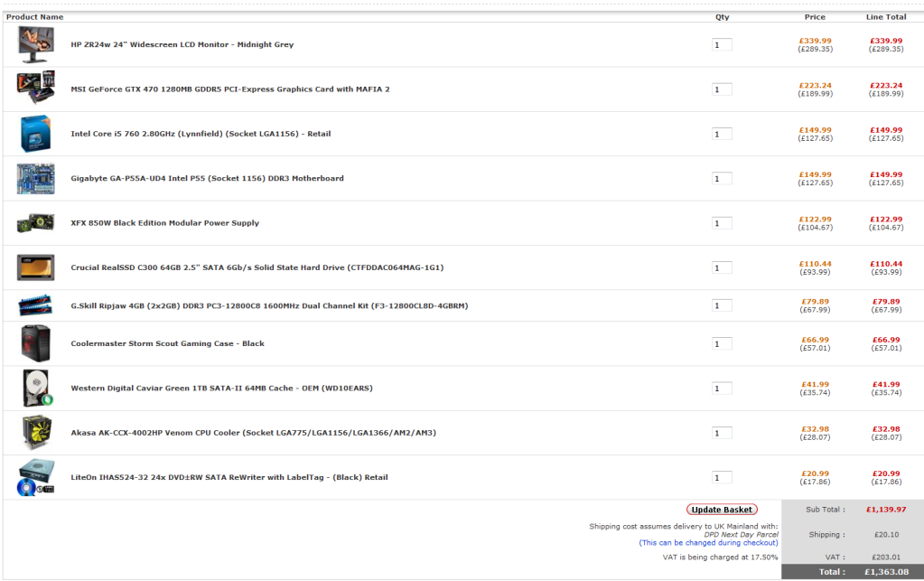Open the MSI GeForce GTX 470 thumbnail
This screenshot has height=581, width=924.
(x=36, y=88)
